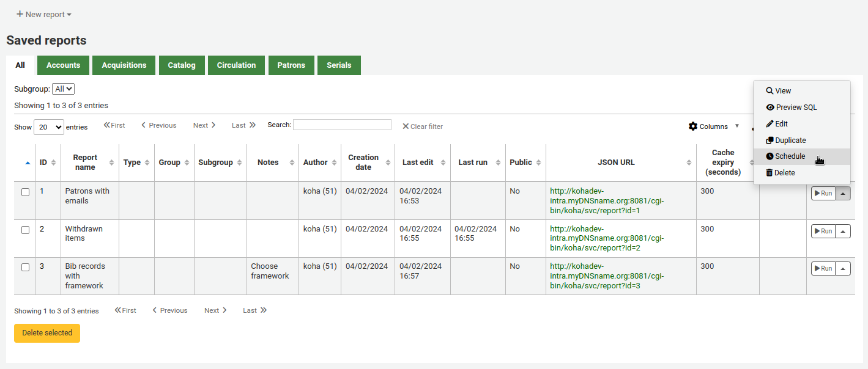This screenshot has width=868, height=369.
Task: Check the box for Patrons with emails
Action: click(x=25, y=192)
